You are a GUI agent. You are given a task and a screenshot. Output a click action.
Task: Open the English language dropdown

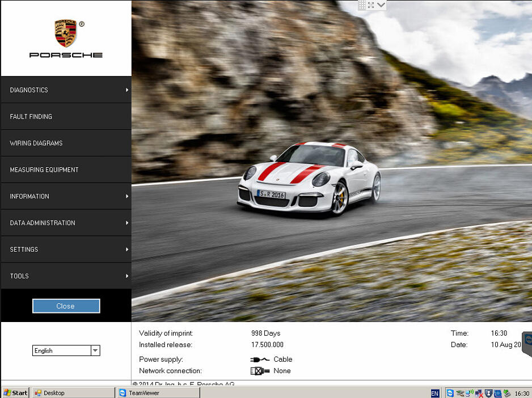pyautogui.click(x=95, y=351)
